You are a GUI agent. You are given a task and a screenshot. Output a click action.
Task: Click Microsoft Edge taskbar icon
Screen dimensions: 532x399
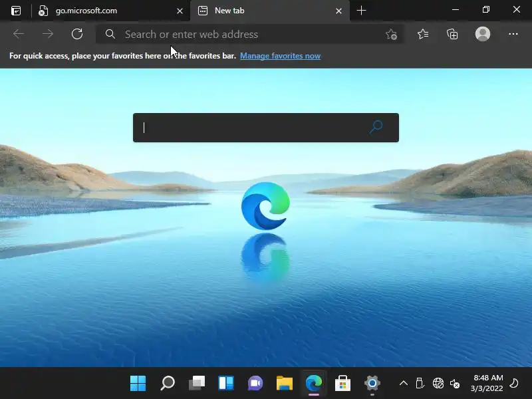pyautogui.click(x=314, y=383)
